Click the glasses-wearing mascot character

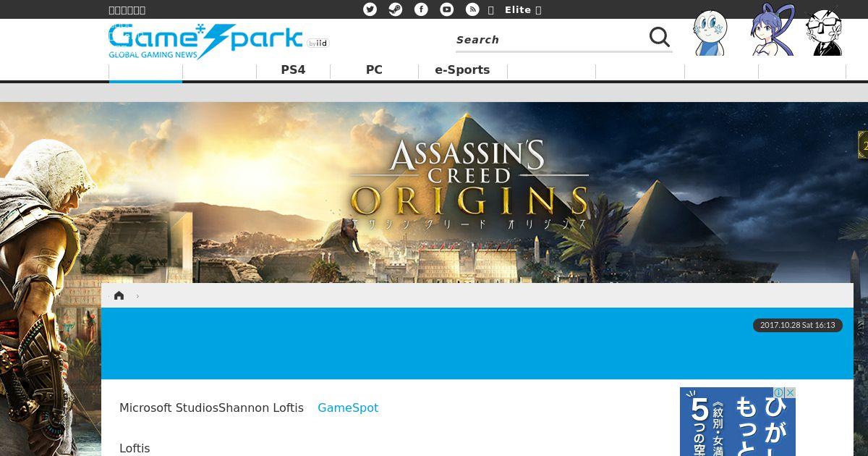[824, 33]
